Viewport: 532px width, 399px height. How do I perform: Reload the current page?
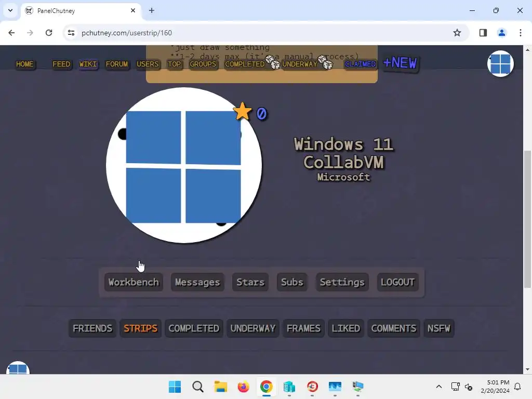[49, 33]
